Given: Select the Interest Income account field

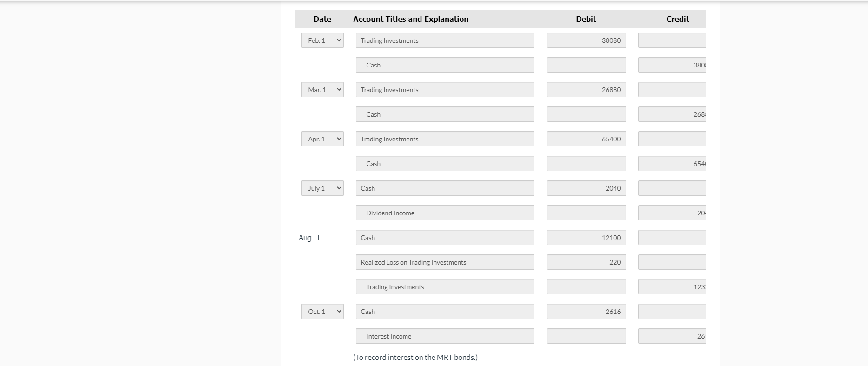Looking at the screenshot, I should click(x=444, y=336).
